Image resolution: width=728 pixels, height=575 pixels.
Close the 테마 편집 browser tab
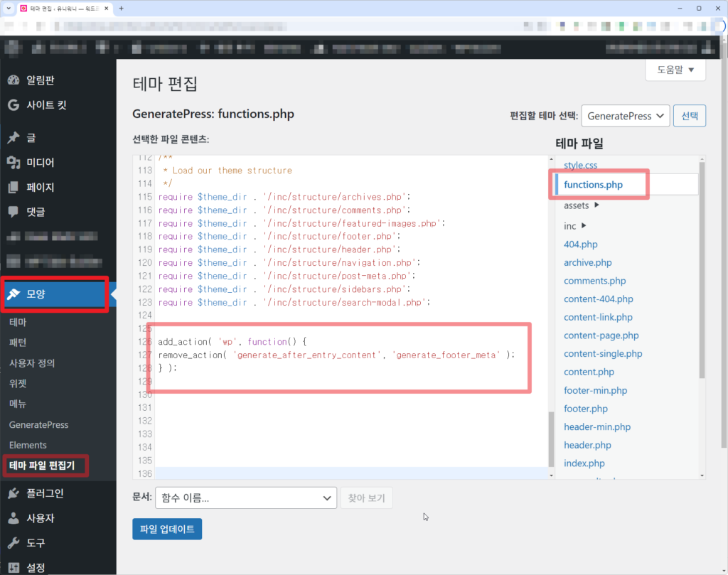pyautogui.click(x=107, y=9)
